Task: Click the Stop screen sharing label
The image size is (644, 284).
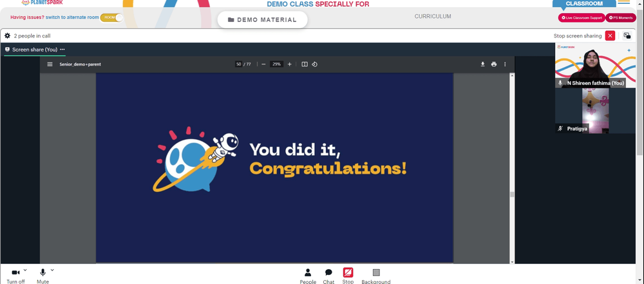Action: [x=578, y=36]
